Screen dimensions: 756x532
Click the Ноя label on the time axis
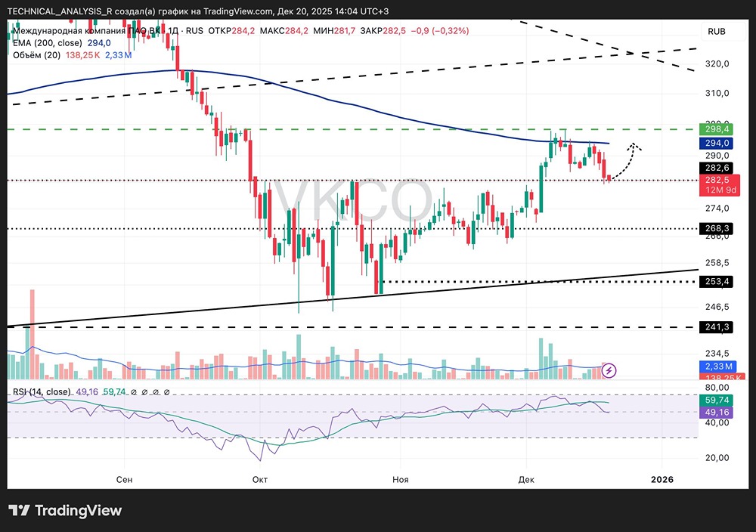[x=400, y=479]
